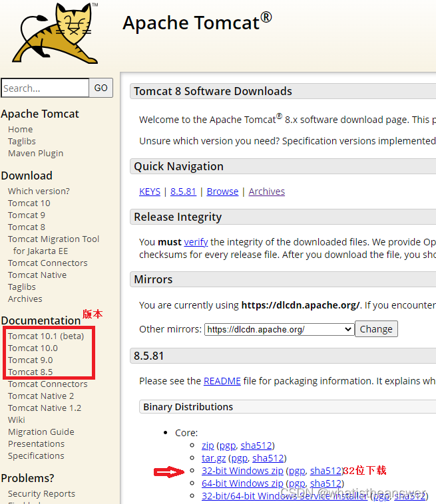Open the README file link
The width and height of the screenshot is (436, 504).
222,381
